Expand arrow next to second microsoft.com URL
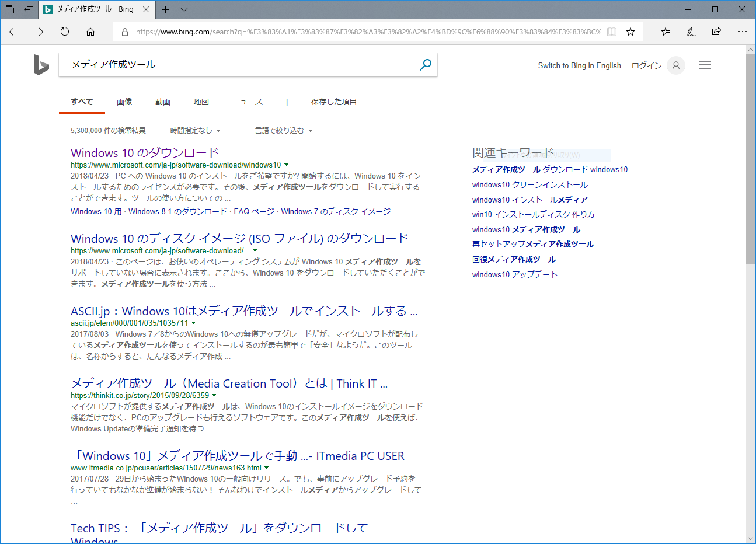Screen dimensions: 756x544 pos(255,251)
